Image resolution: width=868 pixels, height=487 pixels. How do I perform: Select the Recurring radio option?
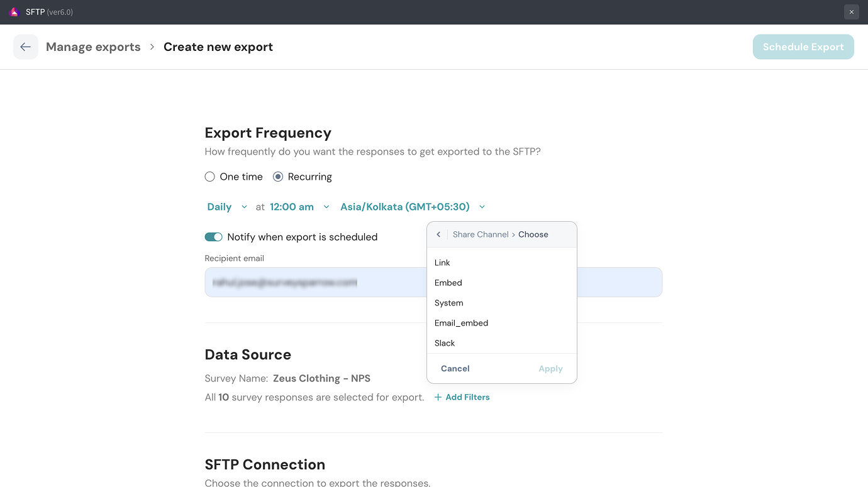tap(278, 177)
